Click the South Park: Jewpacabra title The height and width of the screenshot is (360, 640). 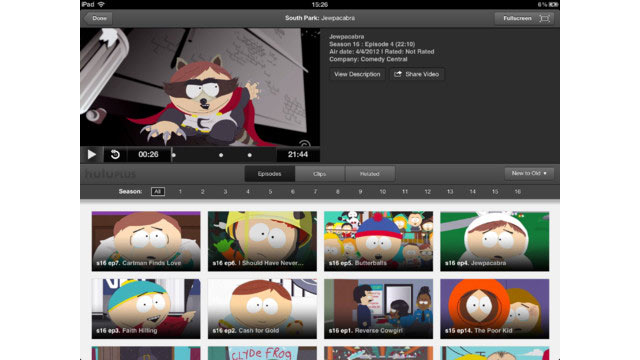(320, 18)
